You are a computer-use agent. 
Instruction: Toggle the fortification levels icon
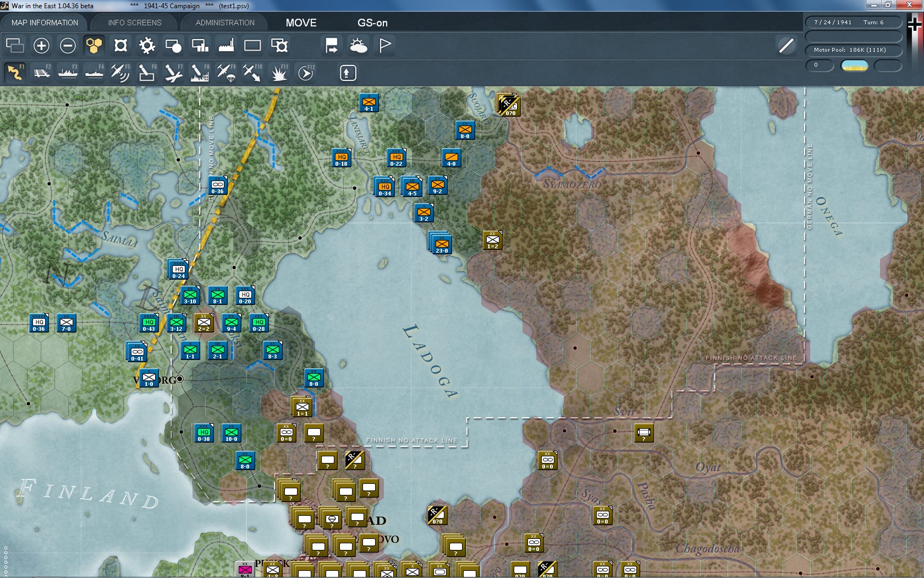pyautogui.click(x=120, y=46)
